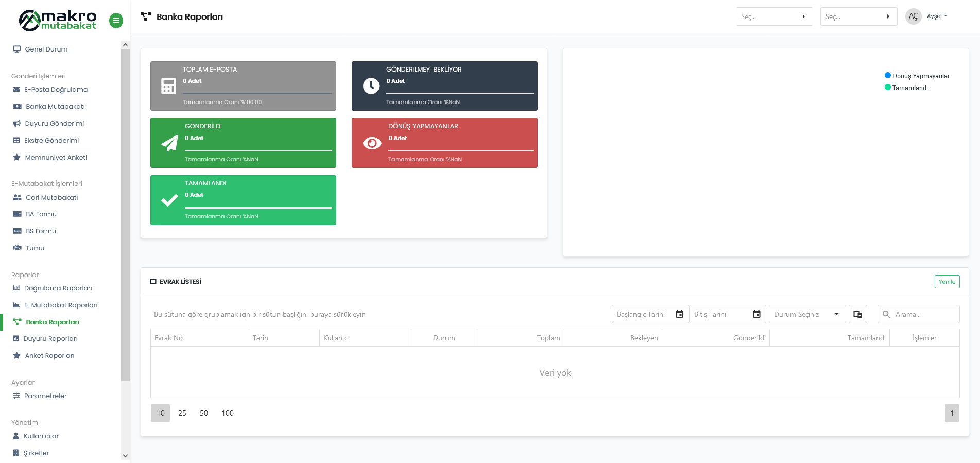Go to Banka Mutabakatı menu item

55,106
